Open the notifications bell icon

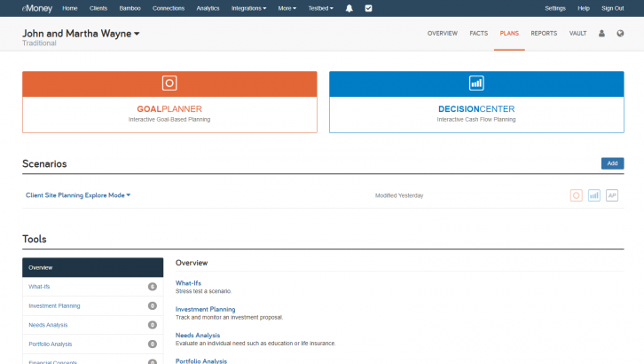tap(349, 8)
